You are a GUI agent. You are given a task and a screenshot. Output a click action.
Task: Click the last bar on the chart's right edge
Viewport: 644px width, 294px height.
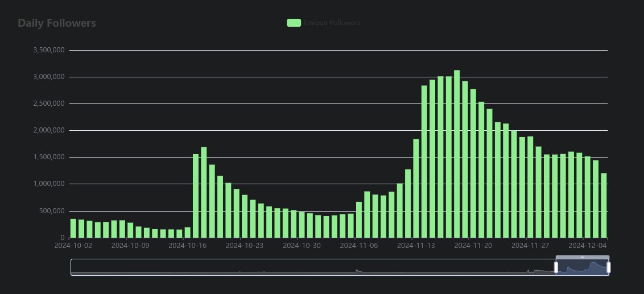click(604, 205)
